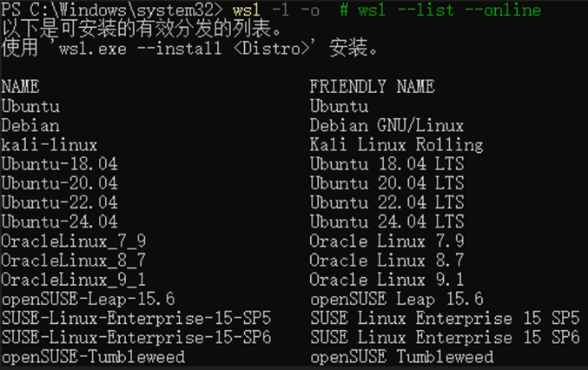Click openSUSE-Tumbleweed in the NAME column
Image resolution: width=588 pixels, height=370 pixels.
tap(93, 356)
